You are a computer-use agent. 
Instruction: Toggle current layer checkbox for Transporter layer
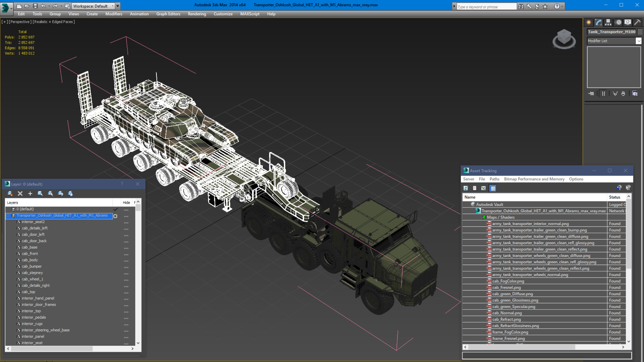pos(115,216)
